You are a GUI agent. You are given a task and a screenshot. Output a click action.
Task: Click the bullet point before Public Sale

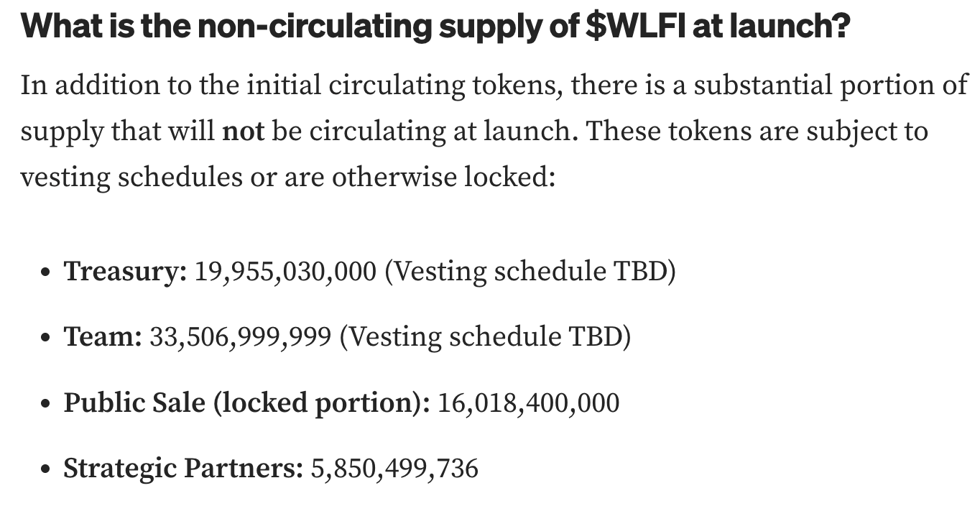coord(46,405)
